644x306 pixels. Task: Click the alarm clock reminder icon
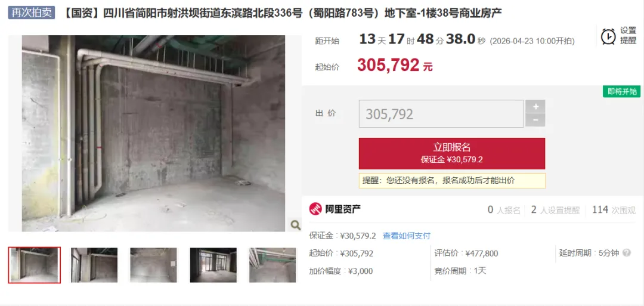pyautogui.click(x=608, y=36)
